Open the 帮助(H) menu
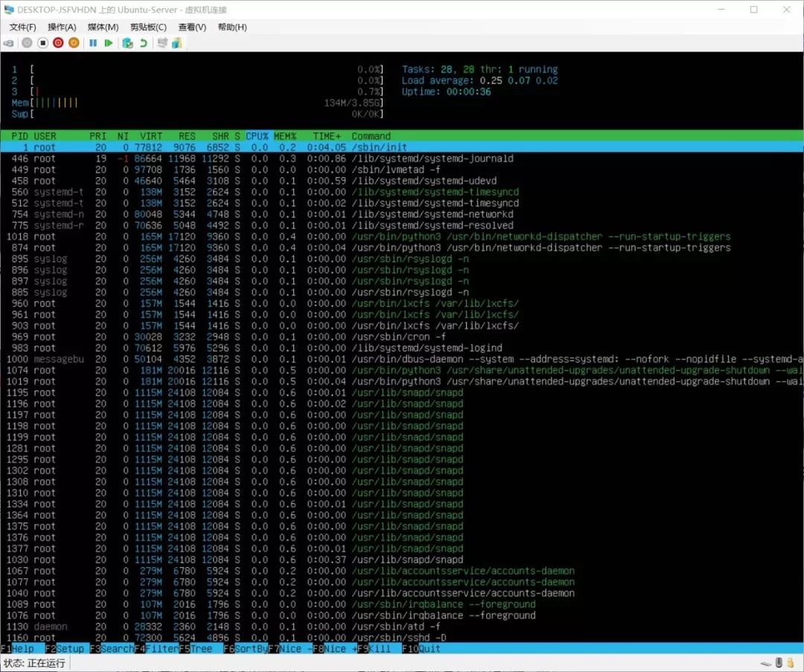Screen dimensions: 804x672 coord(232,28)
